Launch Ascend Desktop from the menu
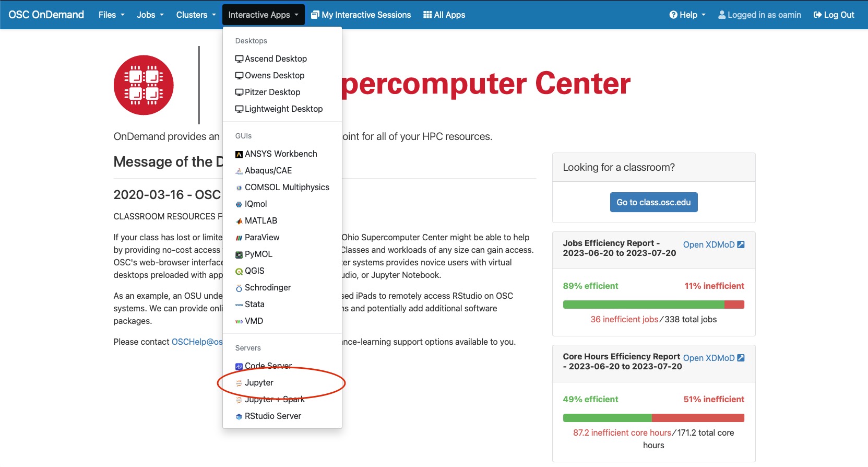The width and height of the screenshot is (868, 467). point(282,59)
